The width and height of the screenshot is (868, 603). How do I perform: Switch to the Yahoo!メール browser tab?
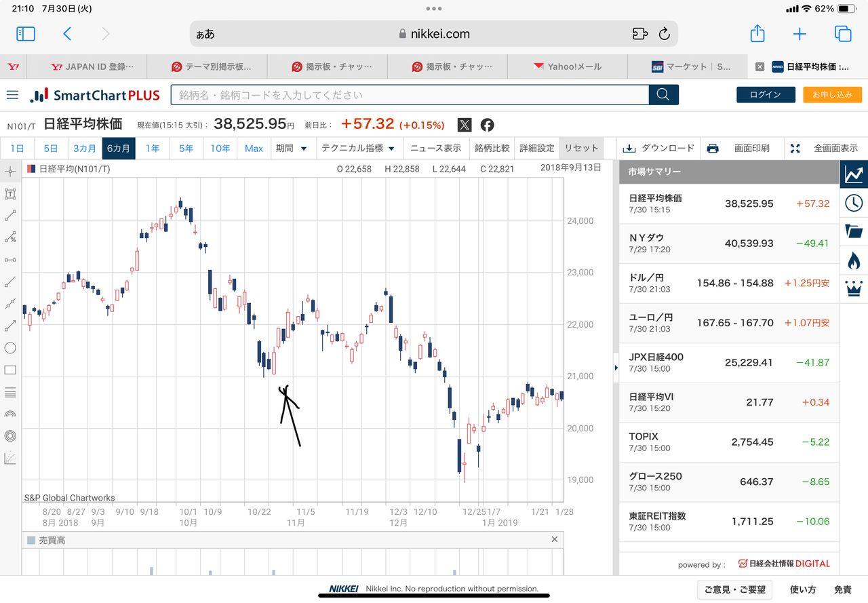click(x=567, y=66)
